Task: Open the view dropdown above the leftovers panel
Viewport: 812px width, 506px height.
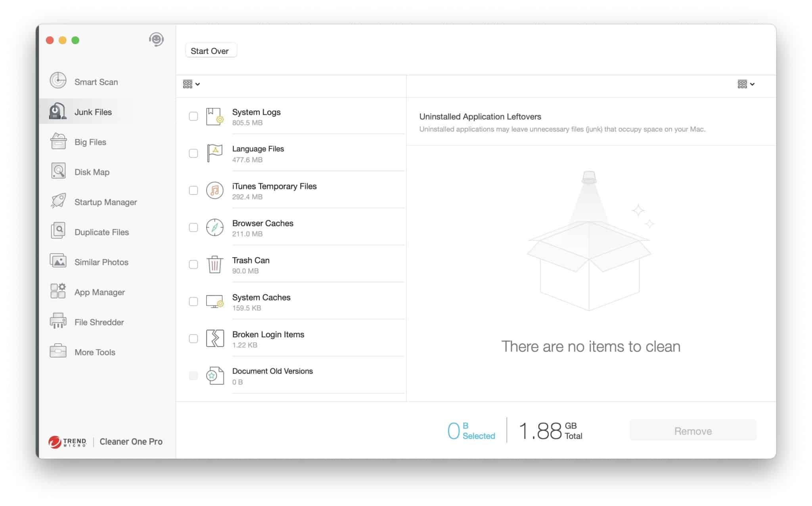Action: pos(746,84)
